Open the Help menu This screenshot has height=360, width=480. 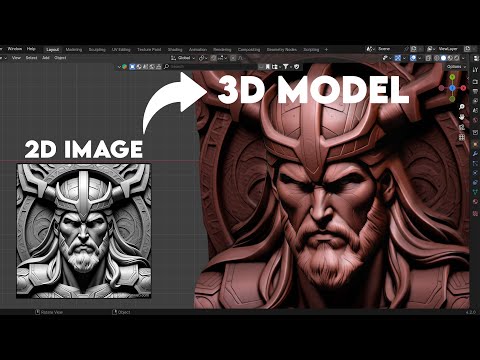click(x=31, y=49)
